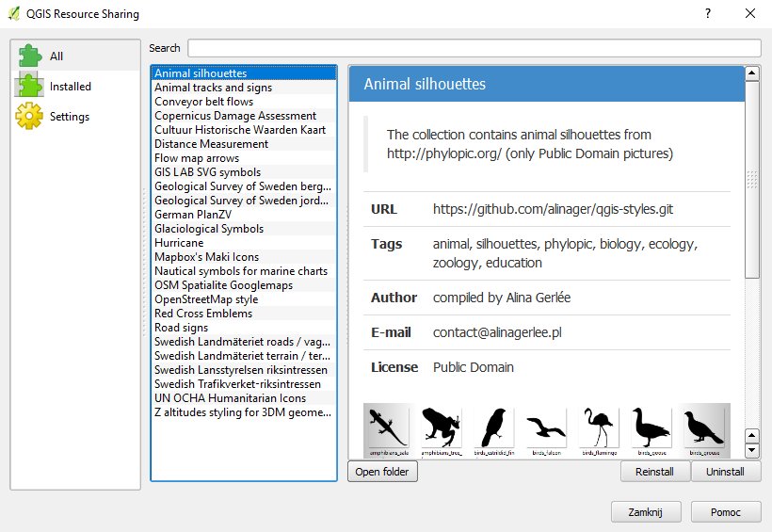Image resolution: width=772 pixels, height=532 pixels.
Task: Switch to the Installed tab label
Action: click(x=70, y=87)
